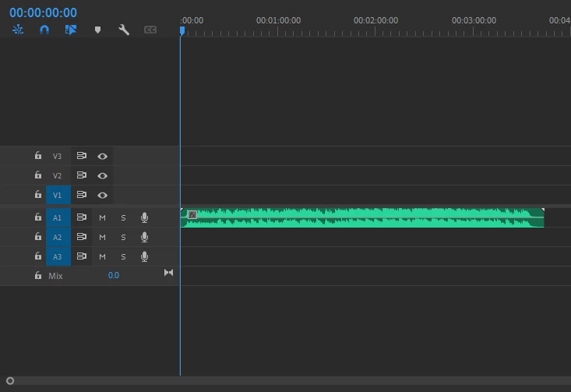Enable voice-over record on A2
The height and width of the screenshot is (392, 571).
pyautogui.click(x=145, y=237)
